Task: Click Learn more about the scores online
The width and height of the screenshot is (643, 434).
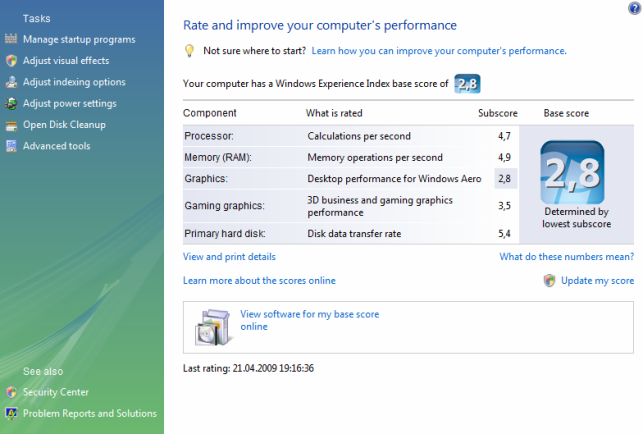Action: click(x=259, y=281)
